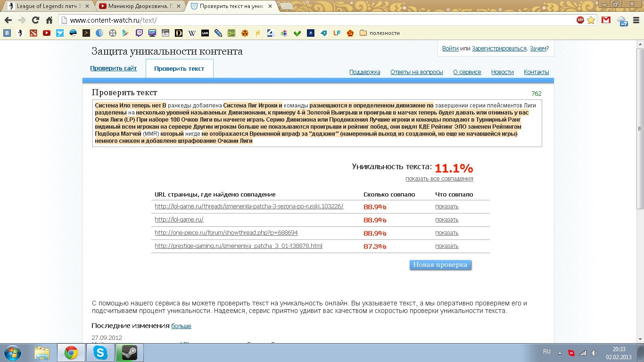Screen dimensions: 644x362
Task: Open the Wikipedia bookmark icon
Action: [192, 33]
